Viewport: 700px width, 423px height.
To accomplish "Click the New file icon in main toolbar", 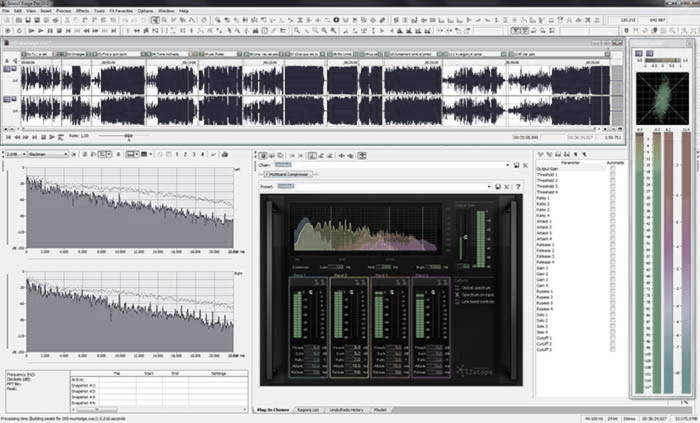I will click(x=8, y=20).
